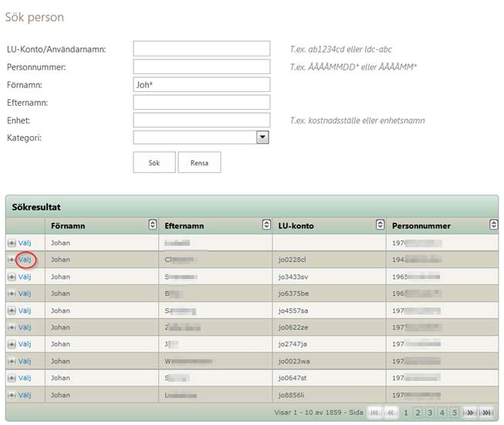Go to results page 3

click(x=430, y=413)
